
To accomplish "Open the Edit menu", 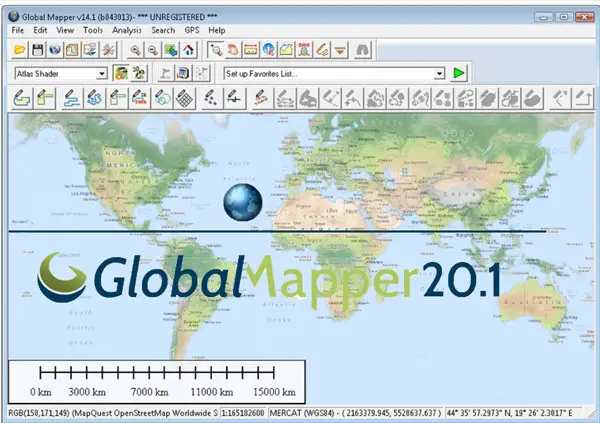I will pyautogui.click(x=40, y=30).
